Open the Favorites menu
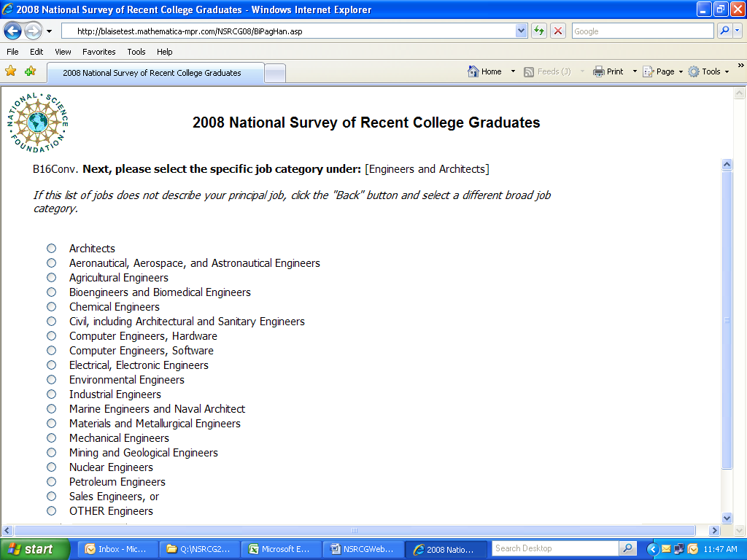 (98, 52)
